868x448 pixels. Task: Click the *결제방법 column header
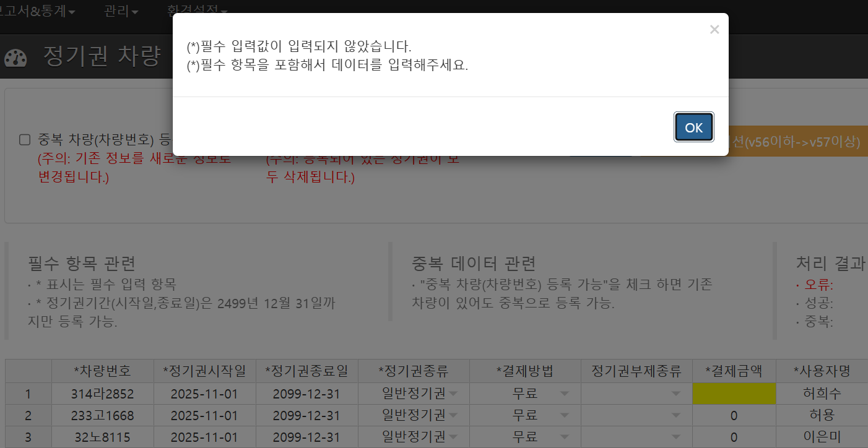click(x=525, y=371)
